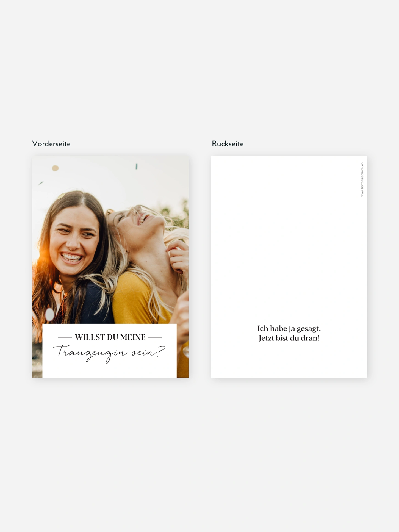
Task: Click the vertical www.kartenmacherei.ch text
Action: point(362,179)
